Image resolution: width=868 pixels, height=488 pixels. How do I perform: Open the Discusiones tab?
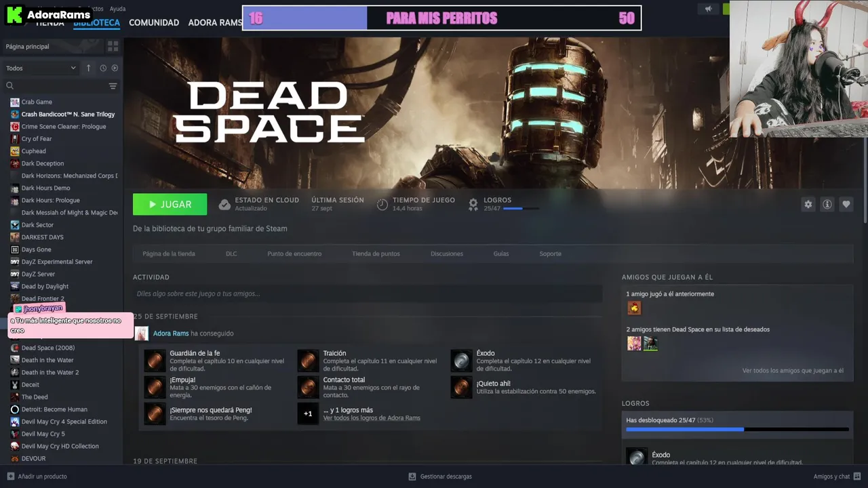[447, 253]
